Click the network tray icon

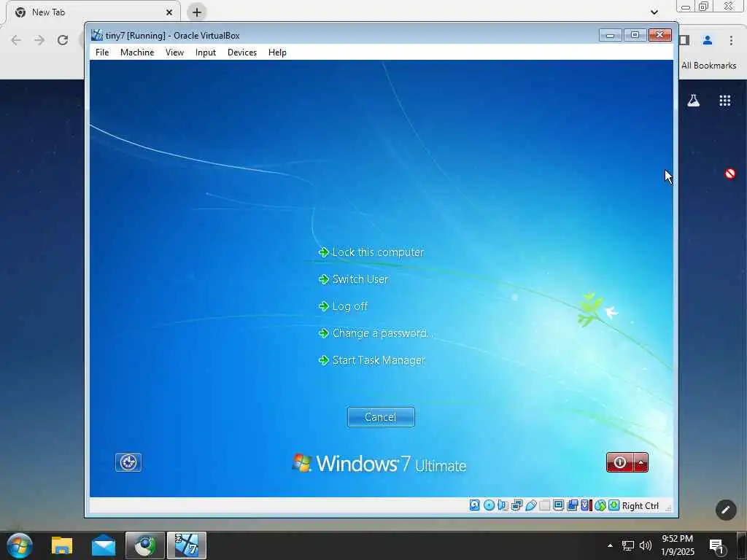point(628,545)
